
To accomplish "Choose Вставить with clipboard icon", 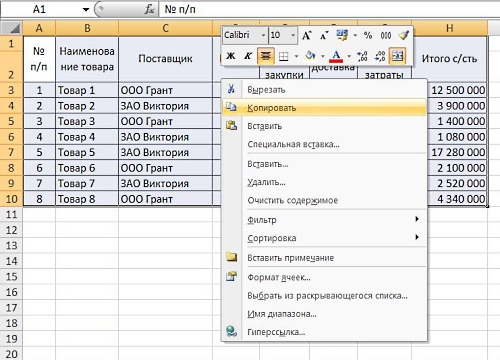I will [324, 126].
